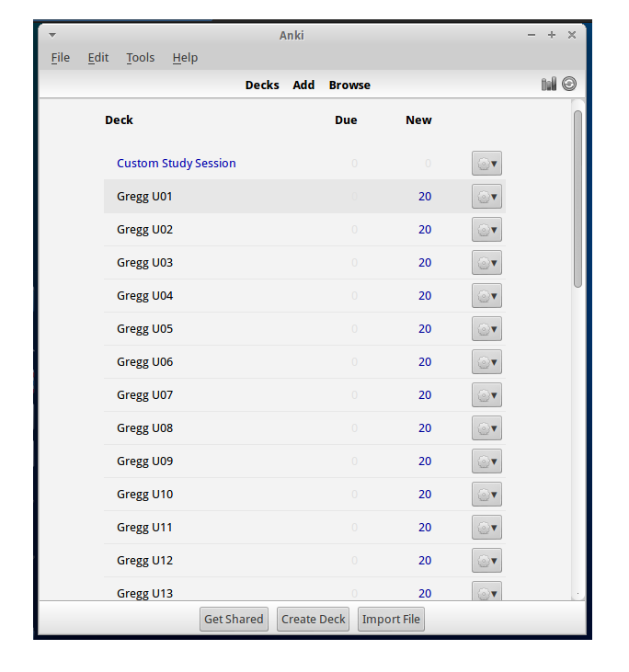Open the statistics bar chart icon
The width and height of the screenshot is (629, 672).
point(548,84)
